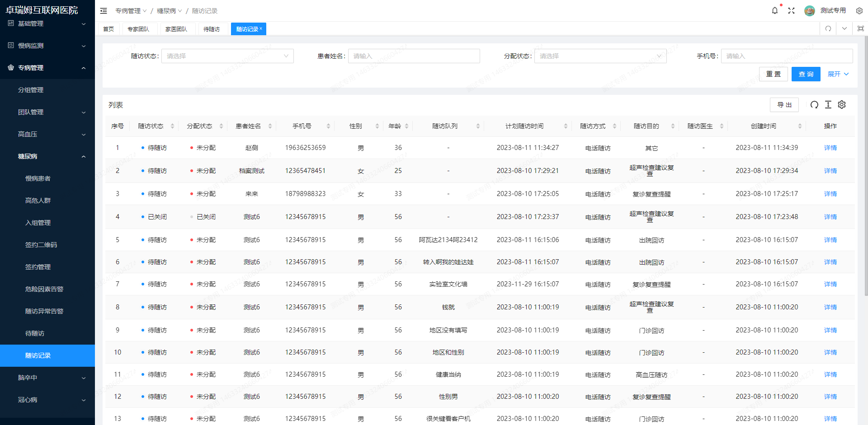This screenshot has width=868, height=425.
Task: Refresh the current tab page
Action: point(828,28)
